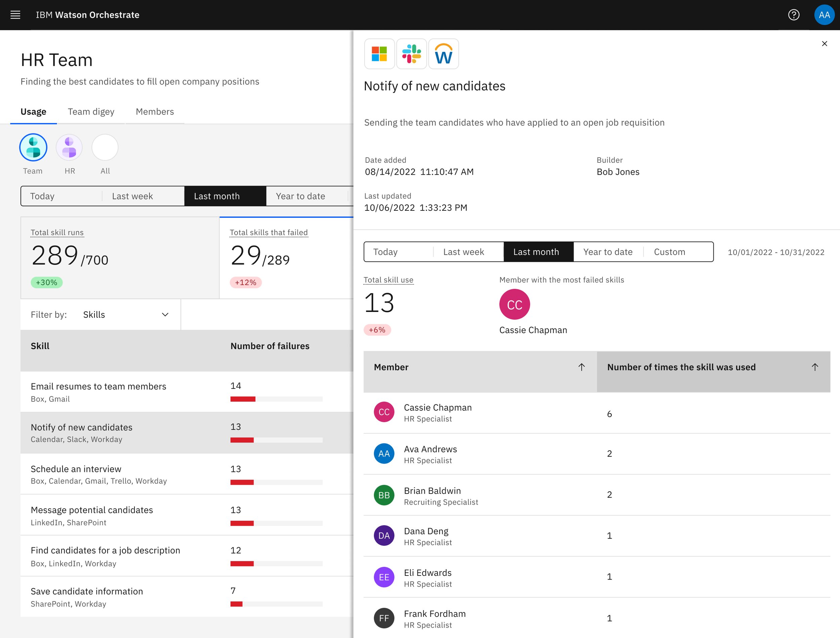This screenshot has height=638, width=840.
Task: Select Year to date in the side panel
Action: tap(608, 252)
